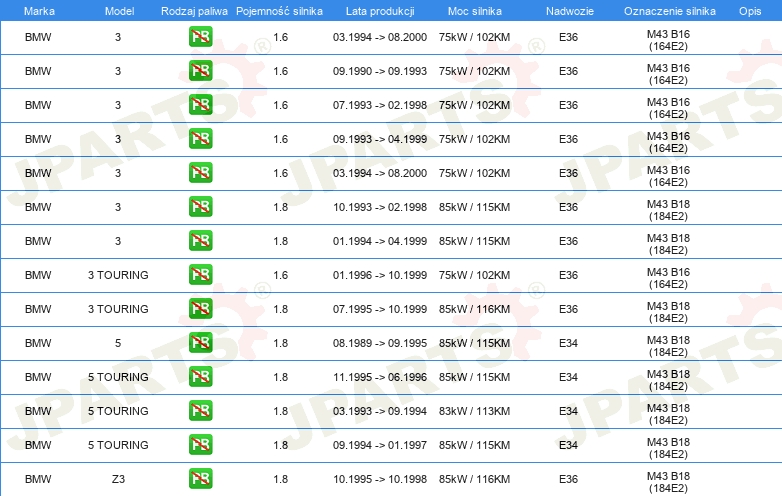The height and width of the screenshot is (496, 782).
Task: Click the Moc silnika column header
Action: (474, 11)
